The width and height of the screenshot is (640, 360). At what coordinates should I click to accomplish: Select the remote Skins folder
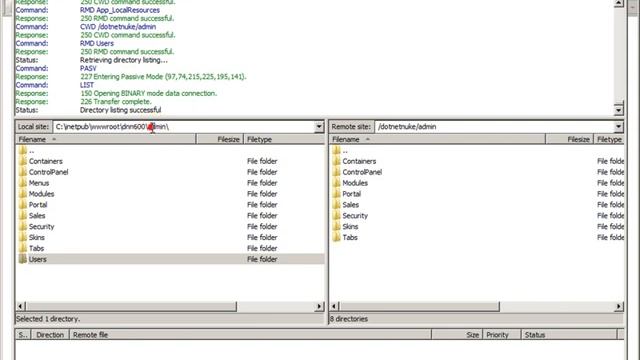[x=350, y=227]
